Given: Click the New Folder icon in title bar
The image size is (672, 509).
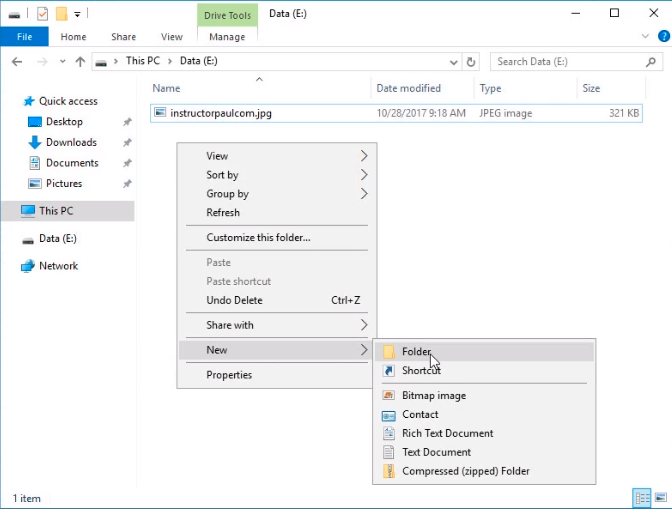Looking at the screenshot, I should pos(62,13).
